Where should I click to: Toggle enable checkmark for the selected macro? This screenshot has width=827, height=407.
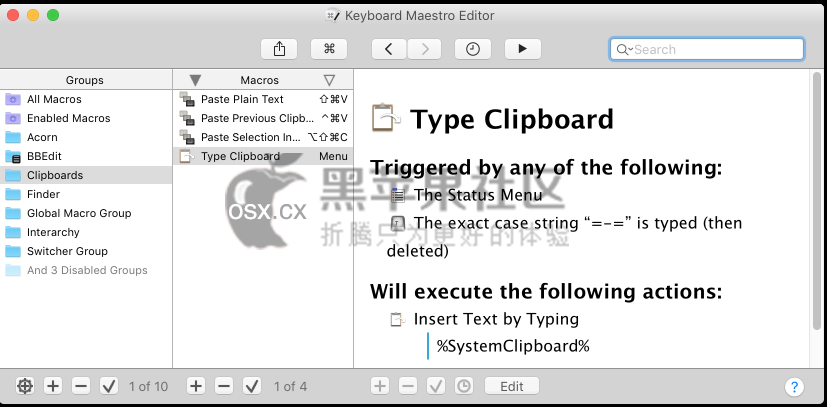[252, 386]
